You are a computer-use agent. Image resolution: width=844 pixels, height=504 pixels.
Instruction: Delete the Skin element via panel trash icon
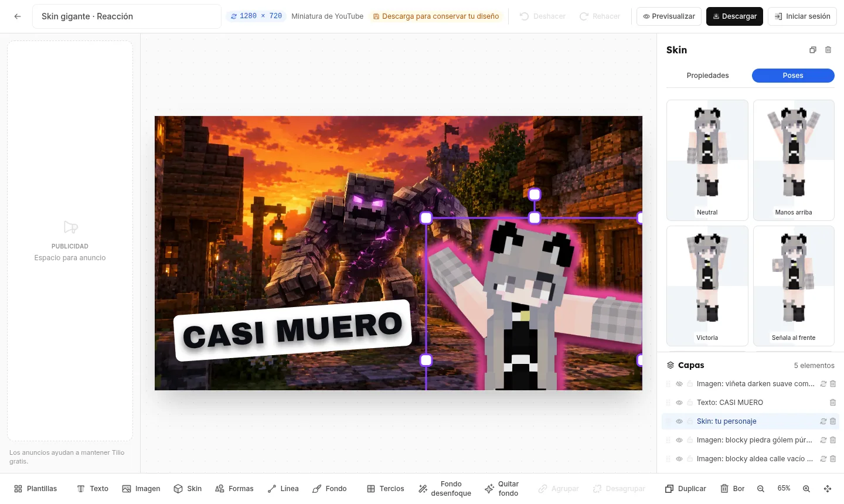coord(828,50)
